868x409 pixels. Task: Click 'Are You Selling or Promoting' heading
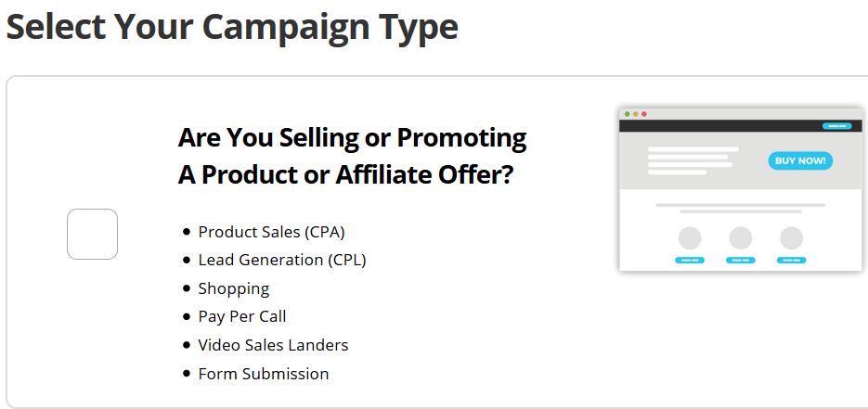(x=352, y=138)
